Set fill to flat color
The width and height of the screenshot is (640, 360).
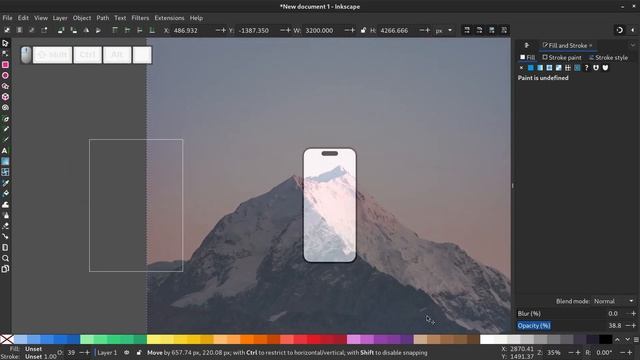[531, 68]
